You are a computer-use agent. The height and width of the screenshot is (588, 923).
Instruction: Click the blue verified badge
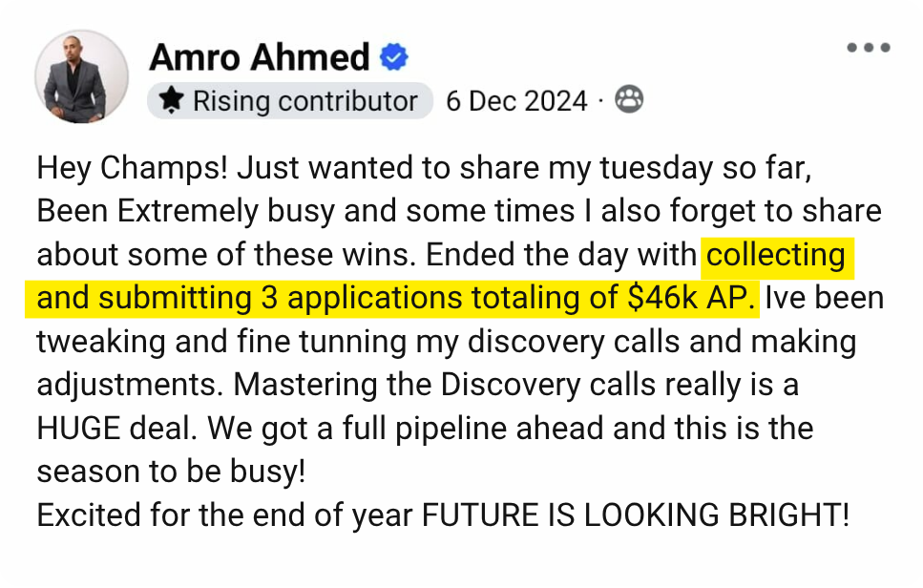pyautogui.click(x=394, y=58)
